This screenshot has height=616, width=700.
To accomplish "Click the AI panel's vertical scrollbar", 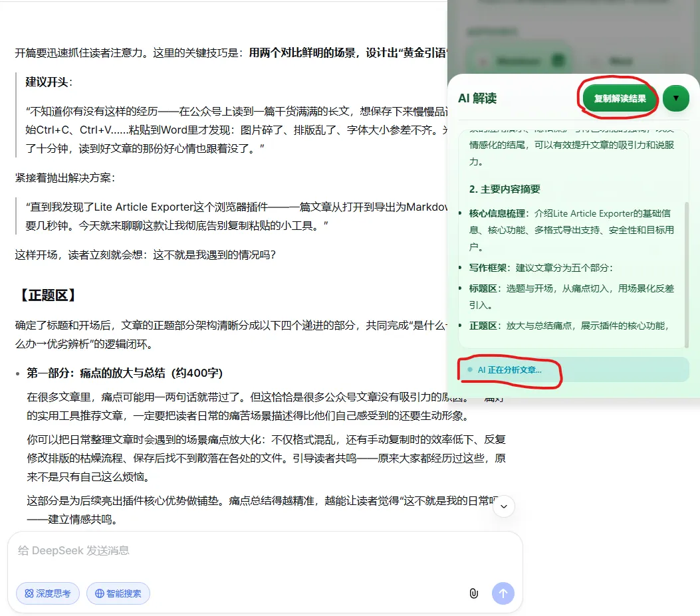I will [687, 274].
